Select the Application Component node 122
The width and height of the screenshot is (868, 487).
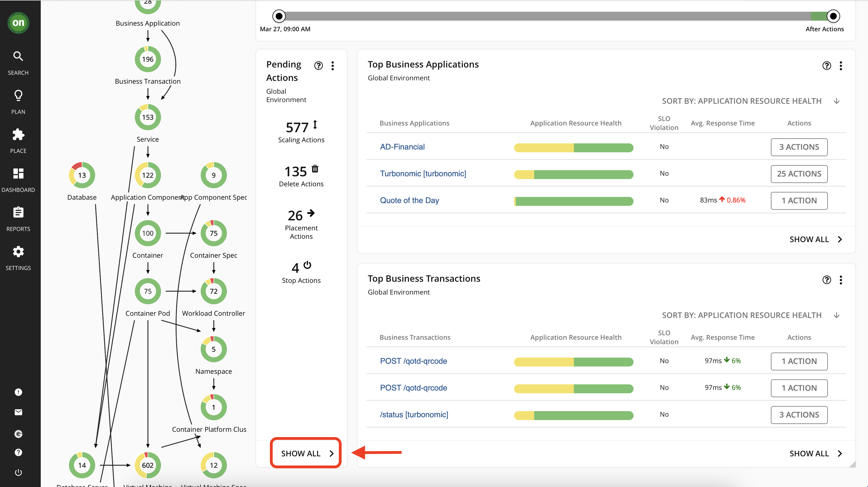pos(148,175)
